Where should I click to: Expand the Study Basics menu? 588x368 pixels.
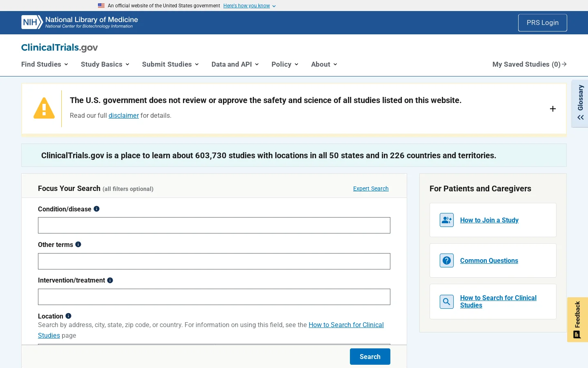point(105,64)
